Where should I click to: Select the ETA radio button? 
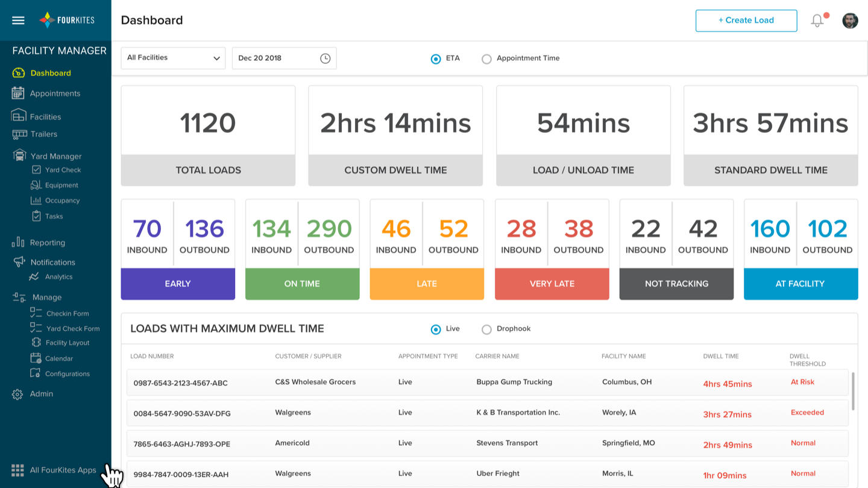[x=436, y=59]
